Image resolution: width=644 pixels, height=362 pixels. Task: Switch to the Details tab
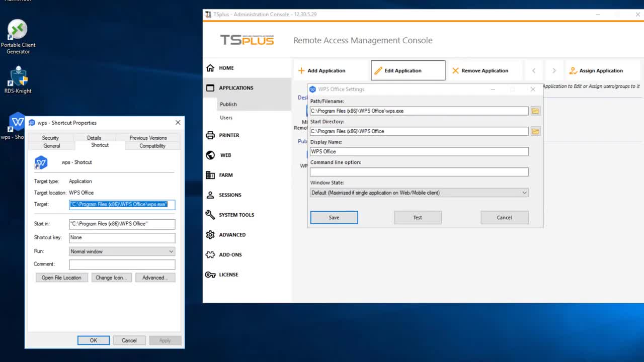(x=94, y=138)
